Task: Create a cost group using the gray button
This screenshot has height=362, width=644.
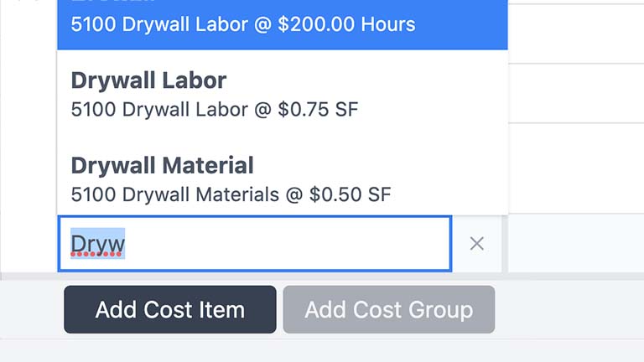Action: click(x=389, y=309)
